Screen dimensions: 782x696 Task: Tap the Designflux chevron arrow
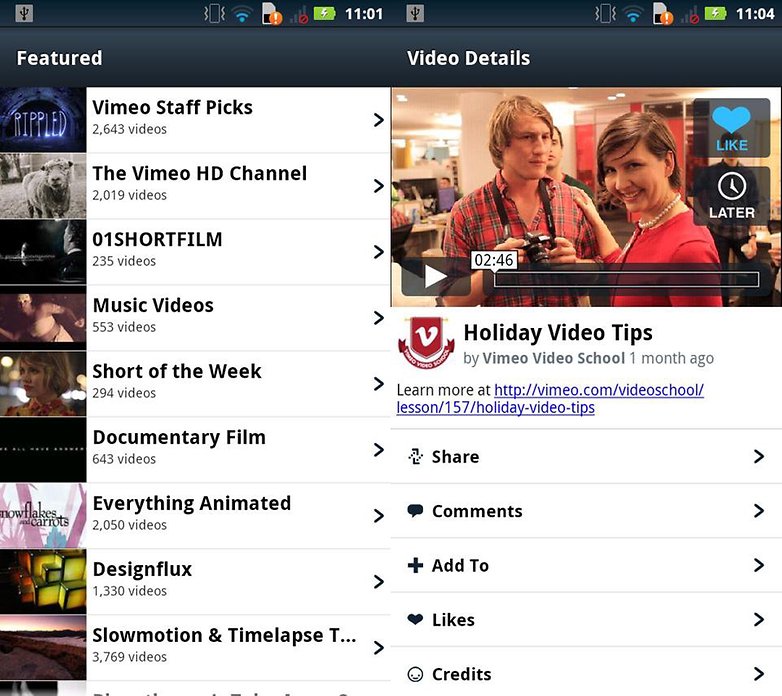click(x=379, y=581)
